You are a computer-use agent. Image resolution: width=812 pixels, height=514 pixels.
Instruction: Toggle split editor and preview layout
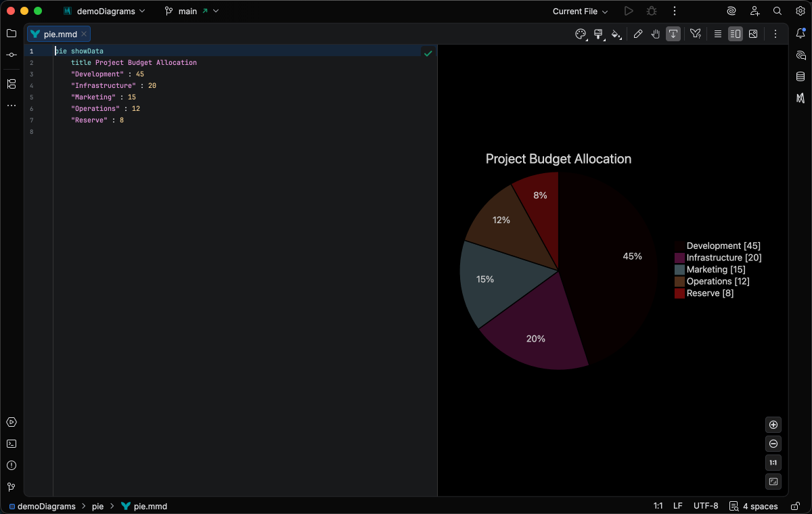point(735,34)
